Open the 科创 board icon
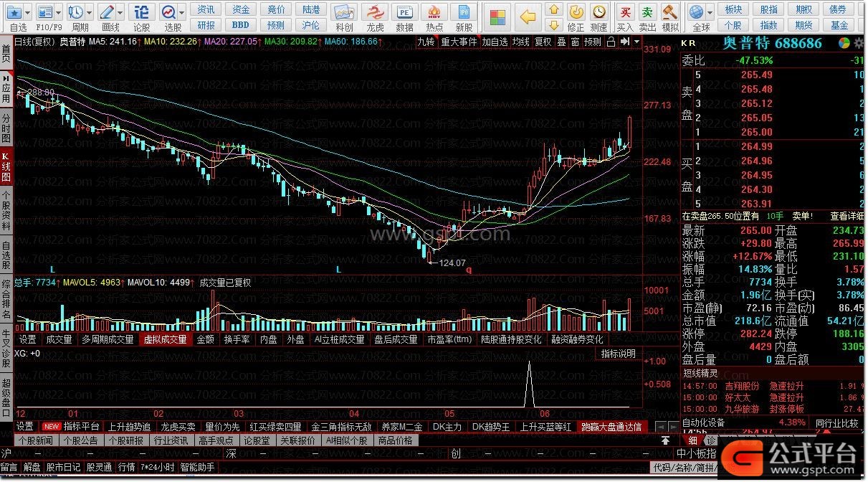This screenshot has width=868, height=482. coord(344,12)
